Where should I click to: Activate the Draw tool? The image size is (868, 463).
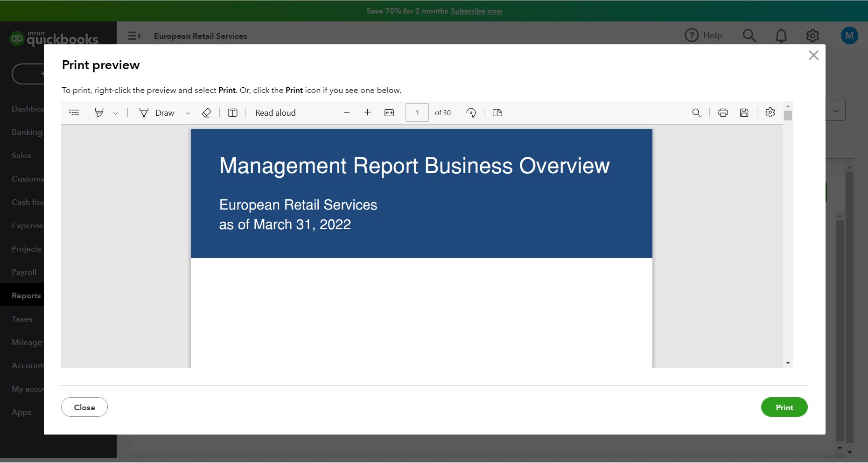pyautogui.click(x=157, y=112)
